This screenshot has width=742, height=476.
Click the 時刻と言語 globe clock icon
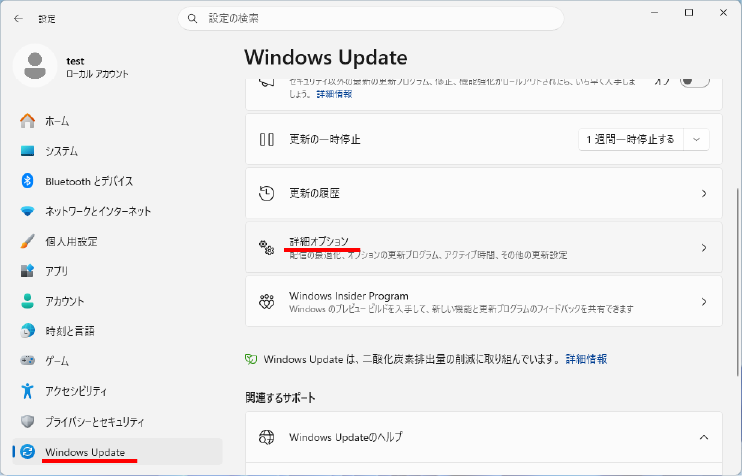click(x=27, y=331)
